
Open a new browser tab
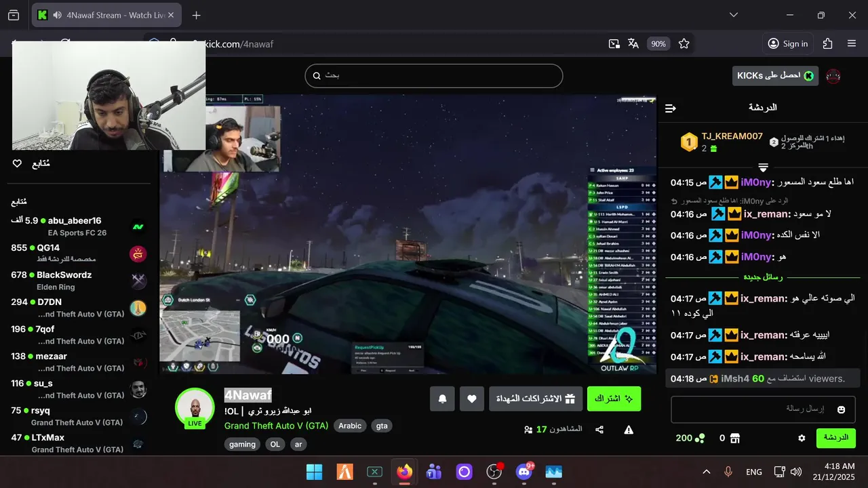pos(196,15)
